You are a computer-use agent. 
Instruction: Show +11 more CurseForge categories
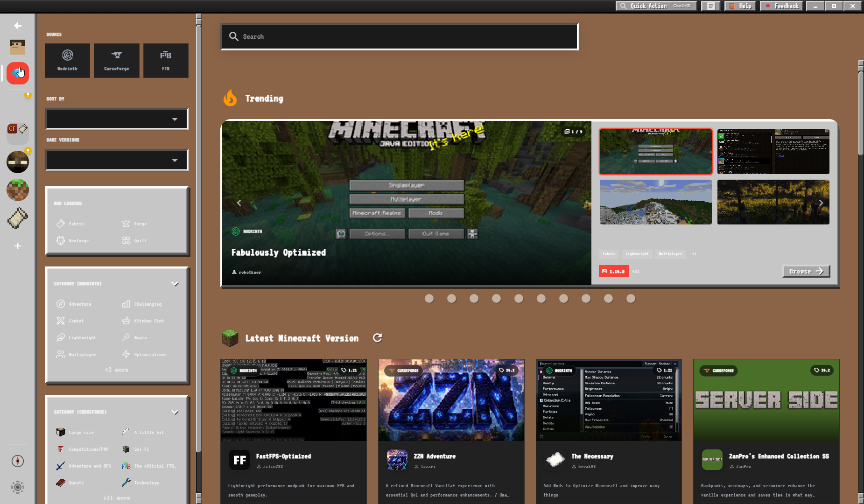(117, 498)
